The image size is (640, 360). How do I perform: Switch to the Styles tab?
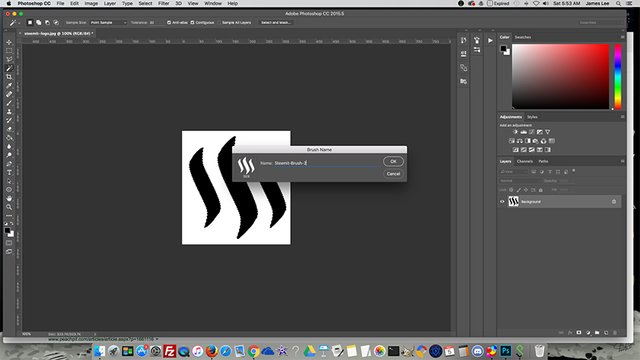532,117
